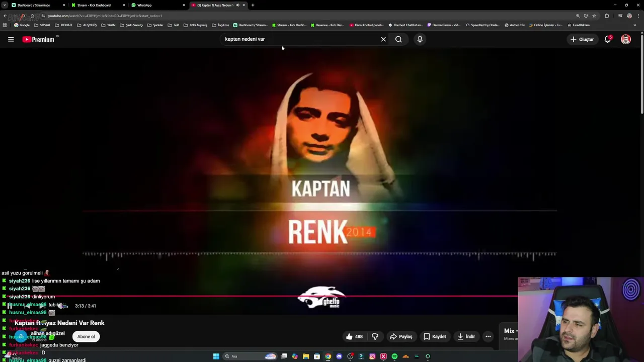
Task: Show more bookmarks overflow chevron
Action: pyautogui.click(x=635, y=25)
